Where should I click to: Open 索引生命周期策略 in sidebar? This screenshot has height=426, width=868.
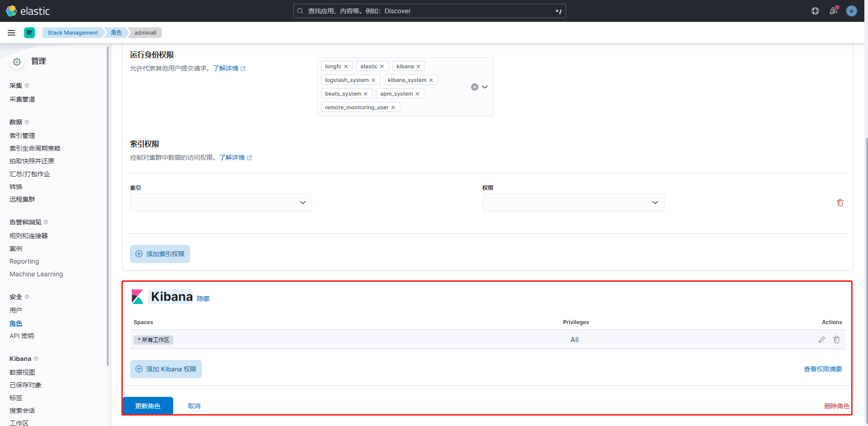[35, 148]
